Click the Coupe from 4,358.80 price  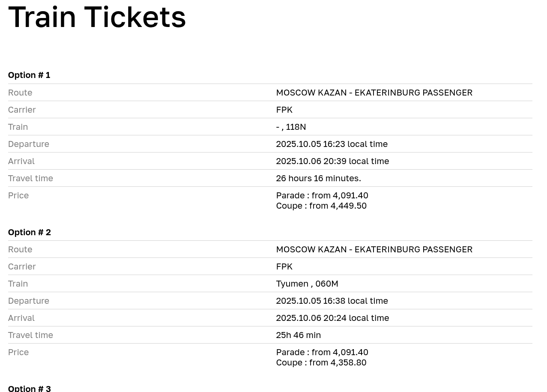tap(321, 362)
